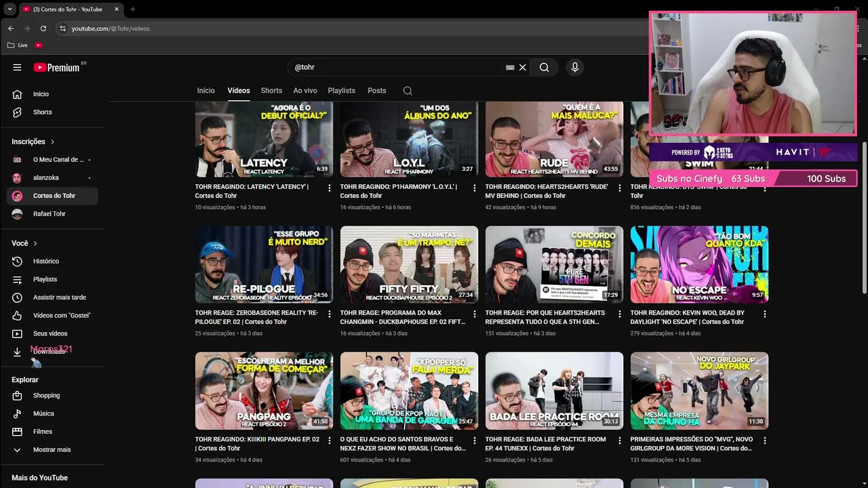Play BADA LEE PRACTICE ROOM thumbnail
868x488 pixels.
pos(554,391)
